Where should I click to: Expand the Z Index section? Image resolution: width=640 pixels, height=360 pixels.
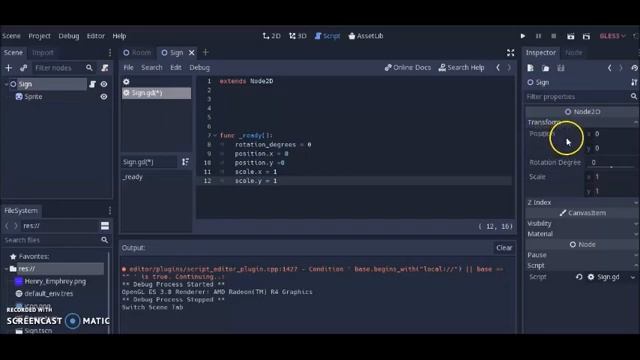coord(582,202)
